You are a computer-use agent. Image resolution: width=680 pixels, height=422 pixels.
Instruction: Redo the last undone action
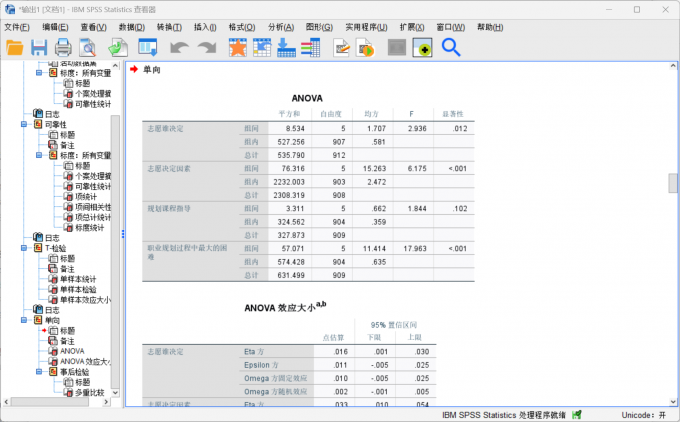[x=207, y=48]
